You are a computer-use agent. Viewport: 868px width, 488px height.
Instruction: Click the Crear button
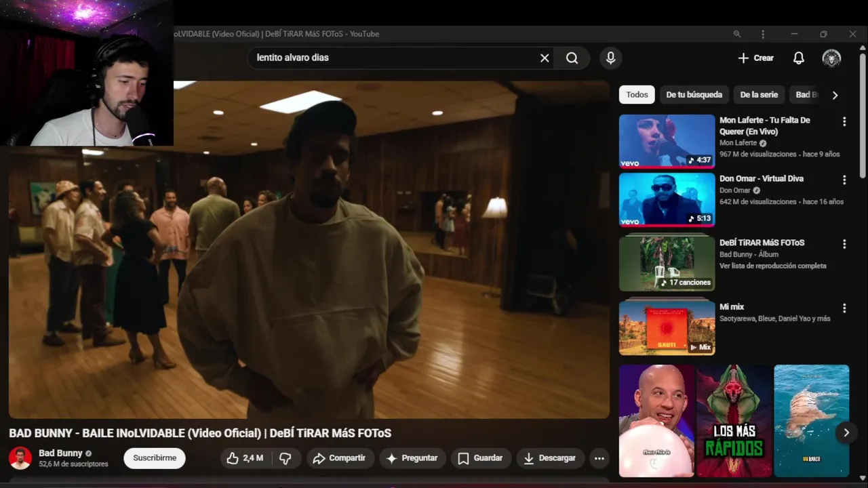coord(755,58)
